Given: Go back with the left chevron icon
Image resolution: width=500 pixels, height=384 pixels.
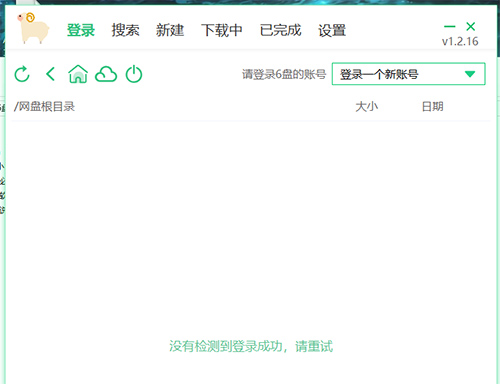Looking at the screenshot, I should [x=50, y=74].
